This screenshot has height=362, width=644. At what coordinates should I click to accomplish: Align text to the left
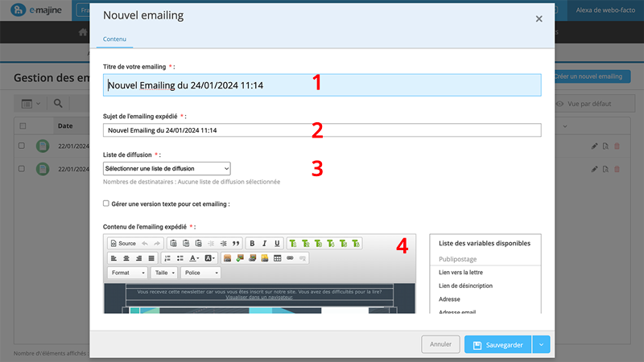(114, 258)
